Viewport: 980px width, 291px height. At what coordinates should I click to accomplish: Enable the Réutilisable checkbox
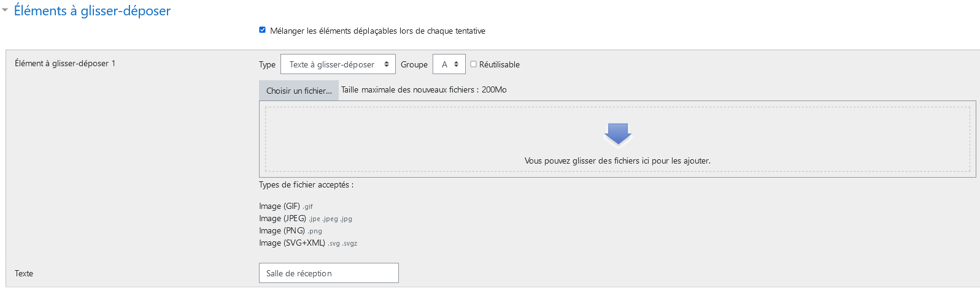[x=473, y=64]
